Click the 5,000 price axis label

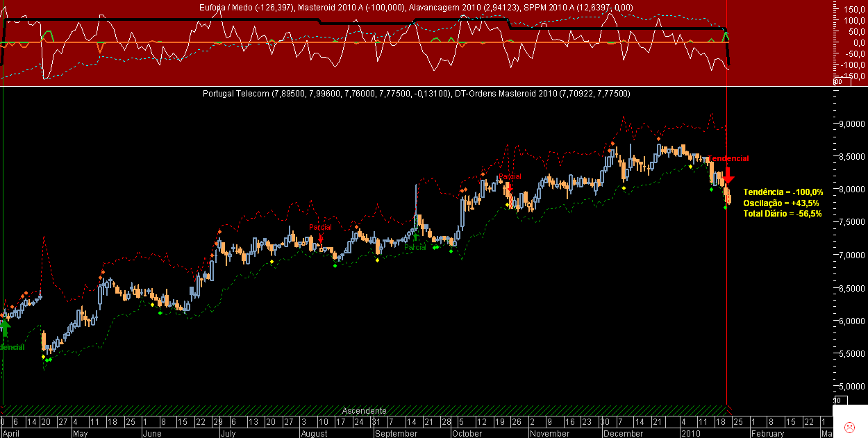click(x=853, y=387)
